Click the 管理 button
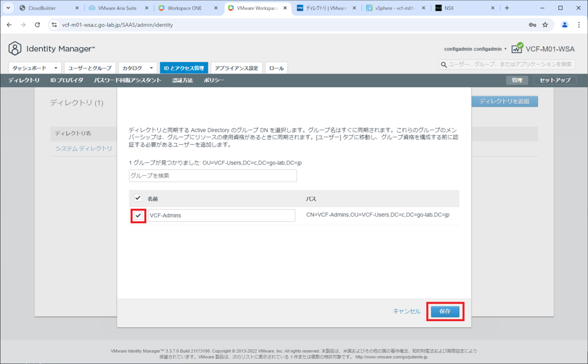588x364 pixels. (x=517, y=80)
